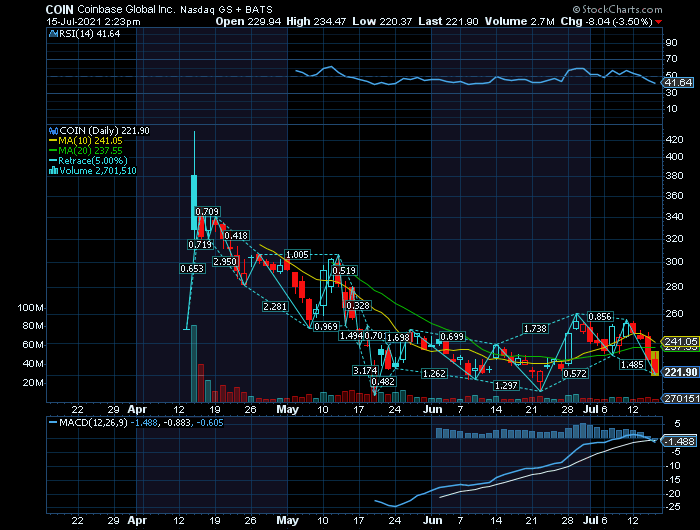
Task: Click the Nasdaq GS + BATS exchange label
Action: pos(226,10)
